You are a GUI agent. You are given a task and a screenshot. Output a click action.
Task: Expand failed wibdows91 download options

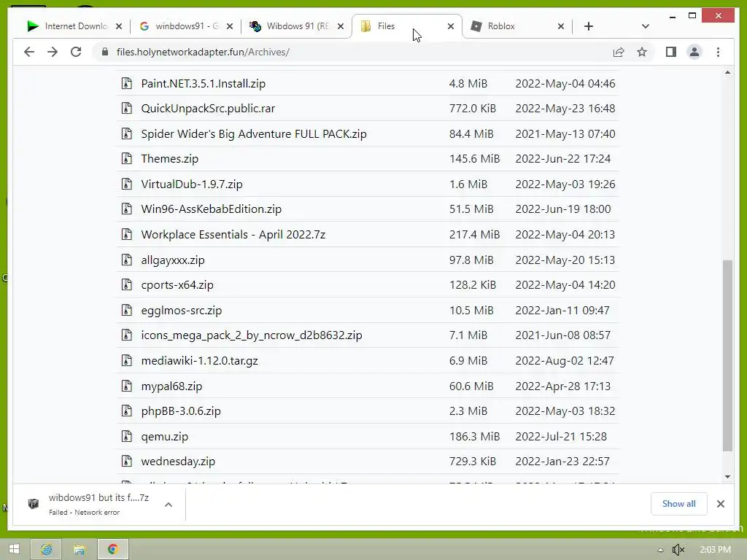point(169,505)
